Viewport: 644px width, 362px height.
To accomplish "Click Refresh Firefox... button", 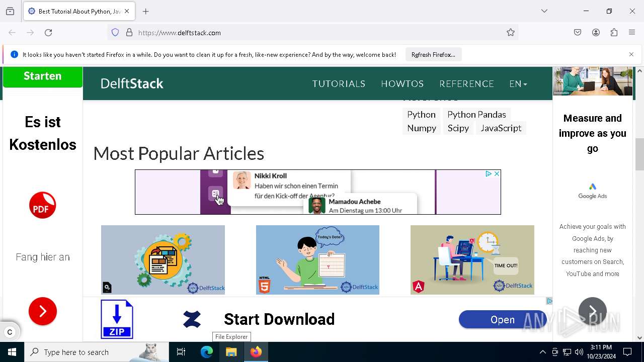I will pyautogui.click(x=433, y=54).
